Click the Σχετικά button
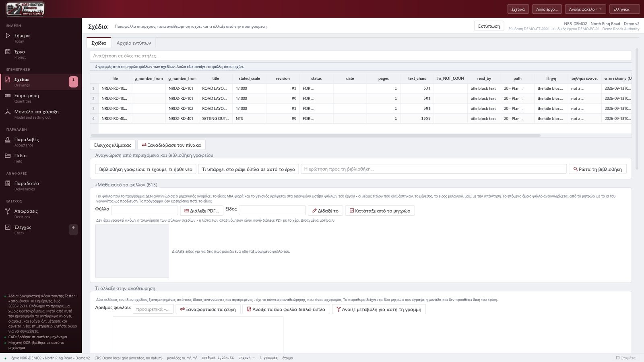This screenshot has height=362, width=644. pos(518,9)
